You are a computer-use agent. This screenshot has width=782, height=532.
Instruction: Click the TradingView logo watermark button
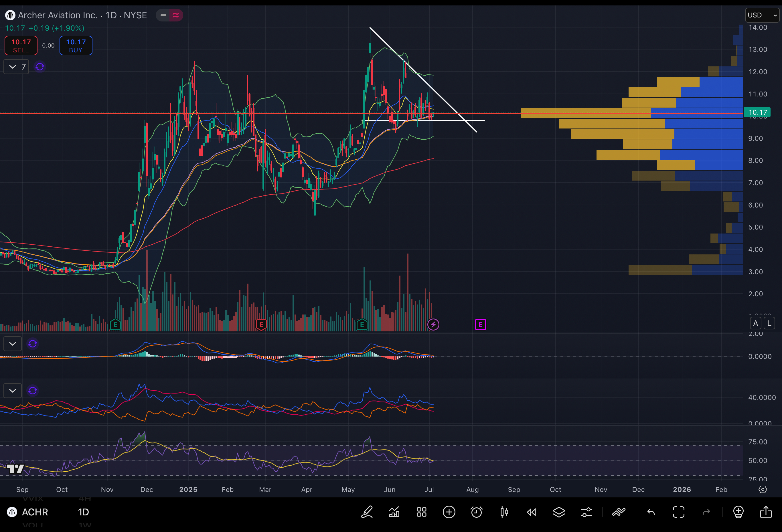pyautogui.click(x=15, y=469)
